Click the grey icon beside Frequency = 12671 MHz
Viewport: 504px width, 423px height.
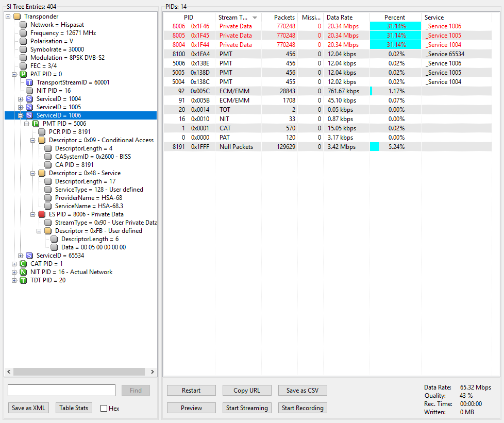pos(23,33)
